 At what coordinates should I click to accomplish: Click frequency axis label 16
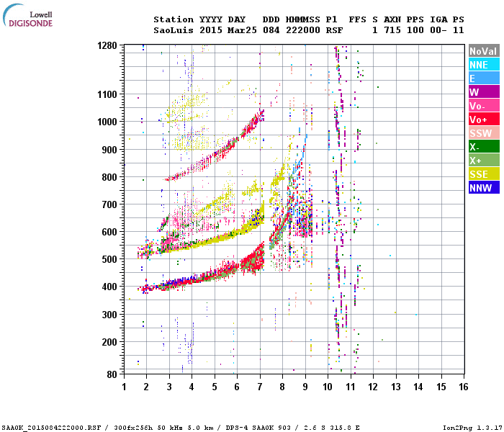(464, 387)
